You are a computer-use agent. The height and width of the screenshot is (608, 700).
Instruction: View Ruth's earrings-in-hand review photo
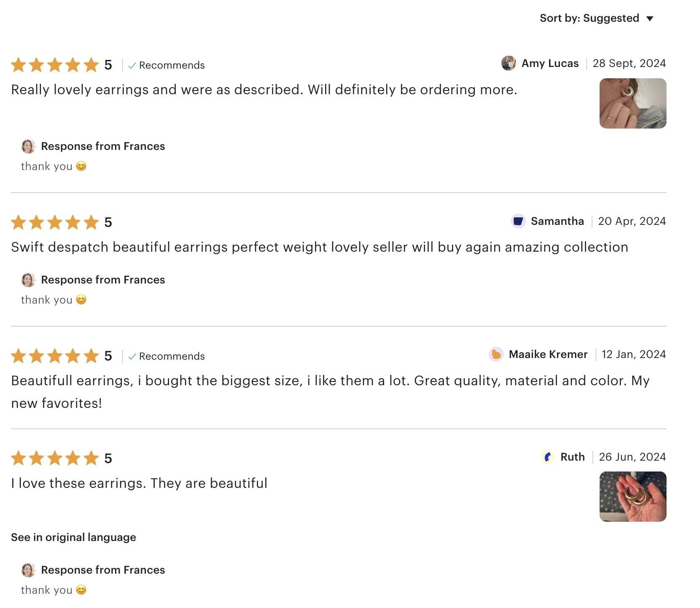click(x=633, y=497)
